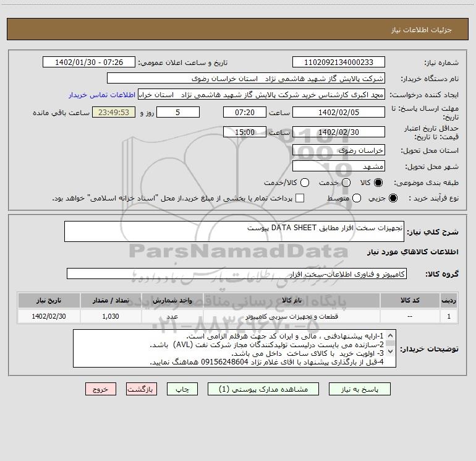Click the price validity time 15:00 field
Viewport: 476px width, 461px height.
coord(245,132)
